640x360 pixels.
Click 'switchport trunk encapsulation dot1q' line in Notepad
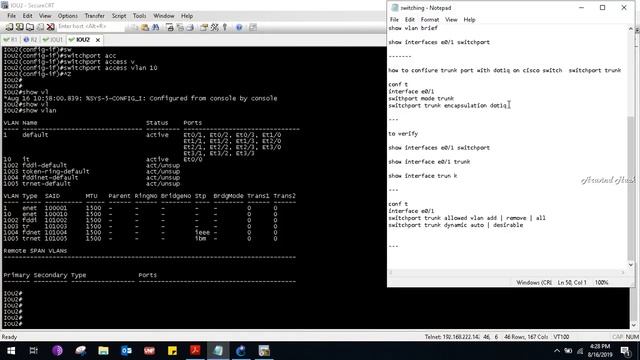[x=447, y=105]
